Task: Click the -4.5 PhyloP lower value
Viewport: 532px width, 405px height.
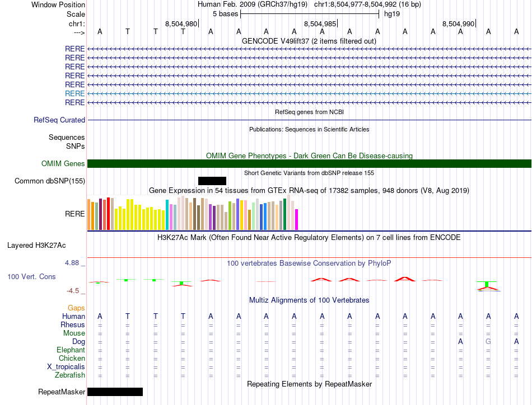Action: [73, 291]
